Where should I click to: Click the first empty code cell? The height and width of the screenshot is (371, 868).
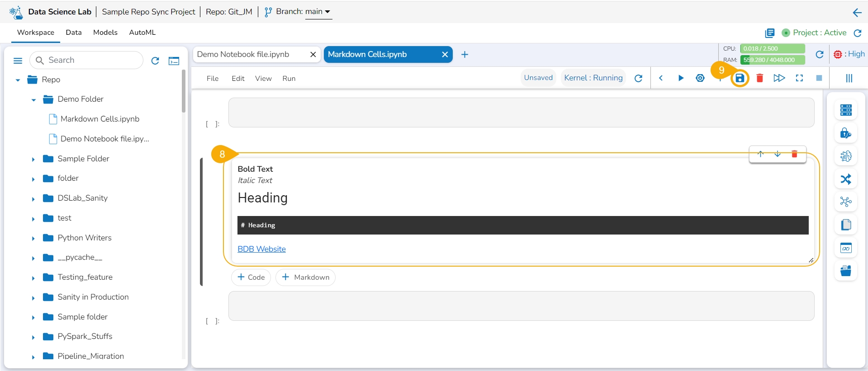[x=521, y=113]
